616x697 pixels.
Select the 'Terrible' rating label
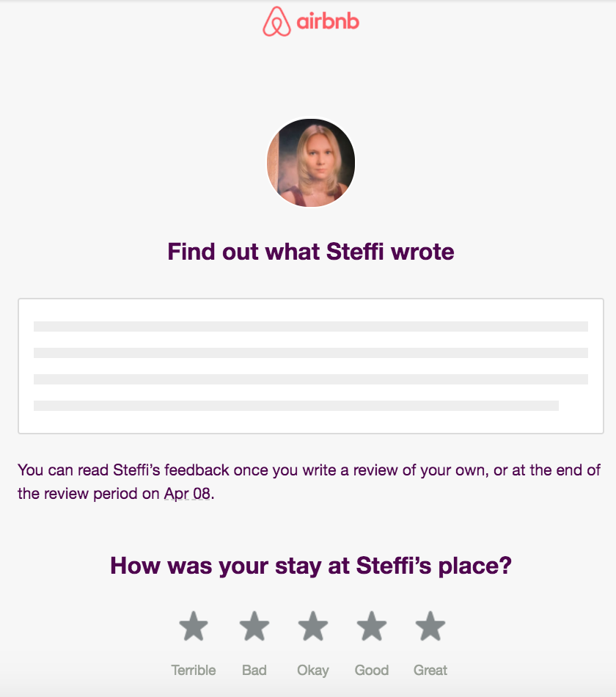pos(194,670)
